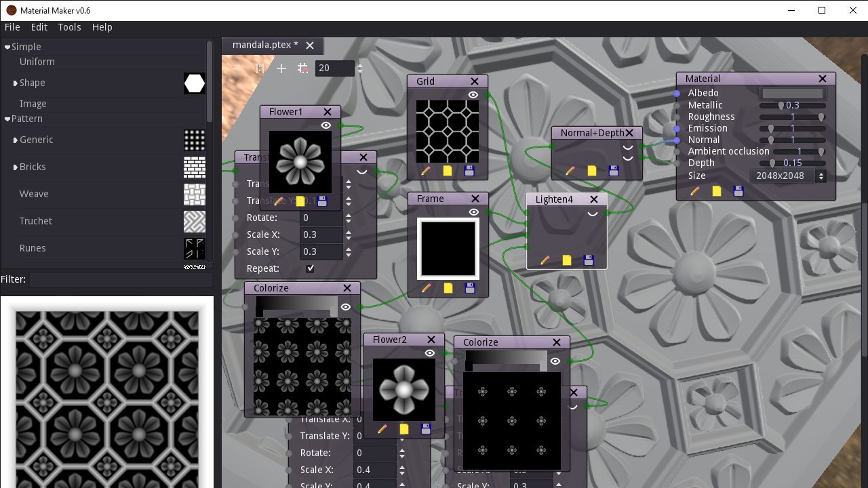
Task: Select the pencil edit icon on the Frame node
Action: (426, 287)
